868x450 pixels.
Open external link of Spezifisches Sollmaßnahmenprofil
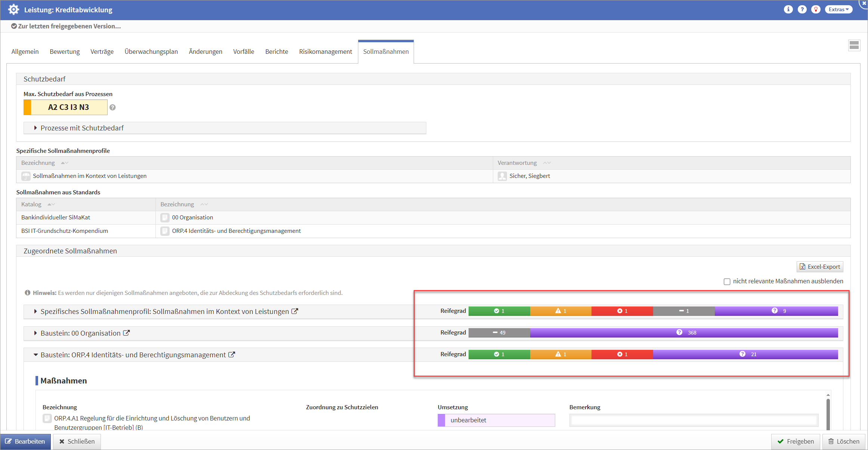tap(295, 311)
